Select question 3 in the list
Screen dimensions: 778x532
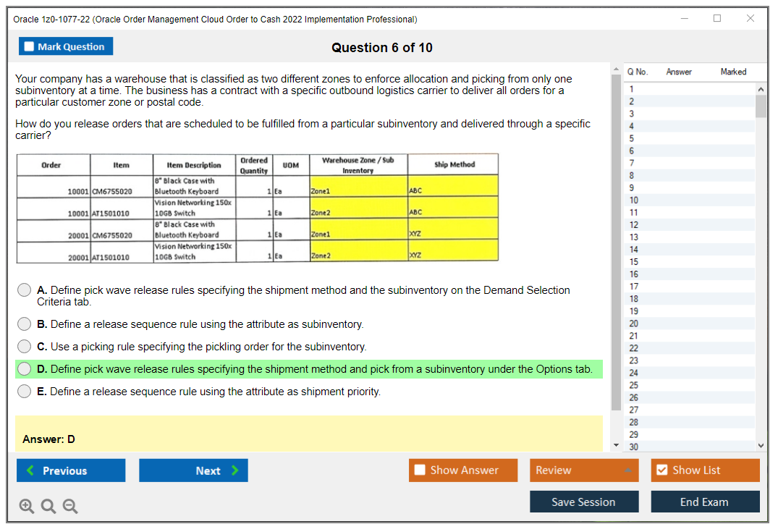click(690, 114)
